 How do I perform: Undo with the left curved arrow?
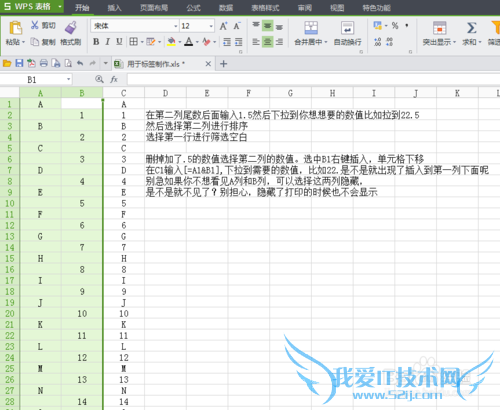[x=80, y=63]
